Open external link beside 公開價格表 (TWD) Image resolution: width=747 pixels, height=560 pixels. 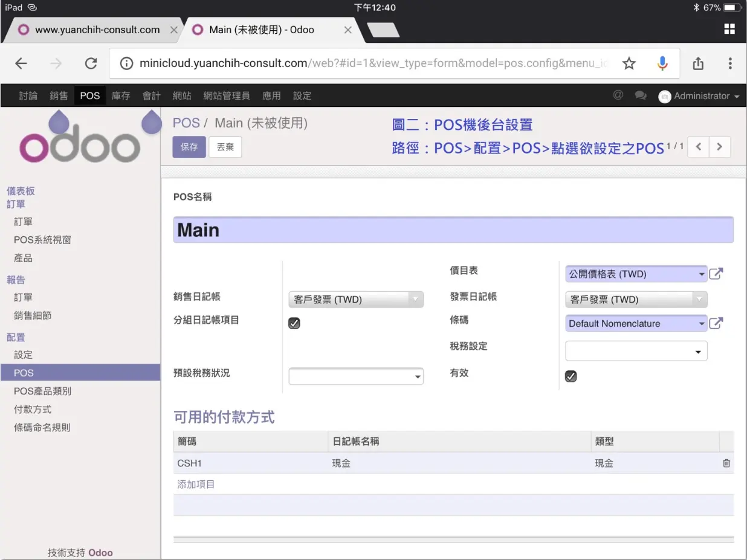pyautogui.click(x=716, y=274)
